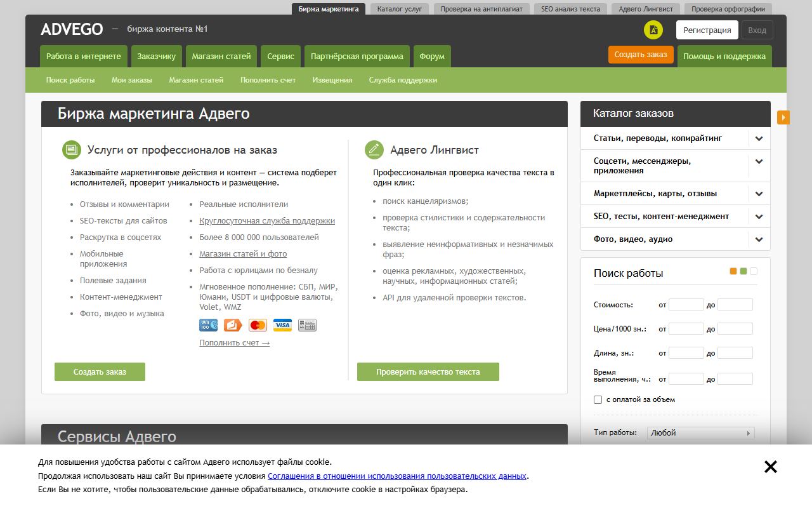Open the 'Форум' menu item

tap(432, 56)
